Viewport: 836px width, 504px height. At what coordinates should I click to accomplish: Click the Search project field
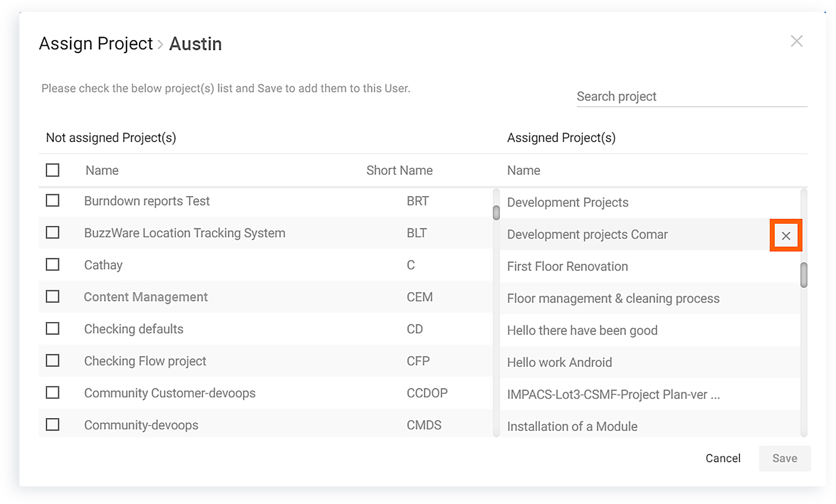pyautogui.click(x=691, y=97)
